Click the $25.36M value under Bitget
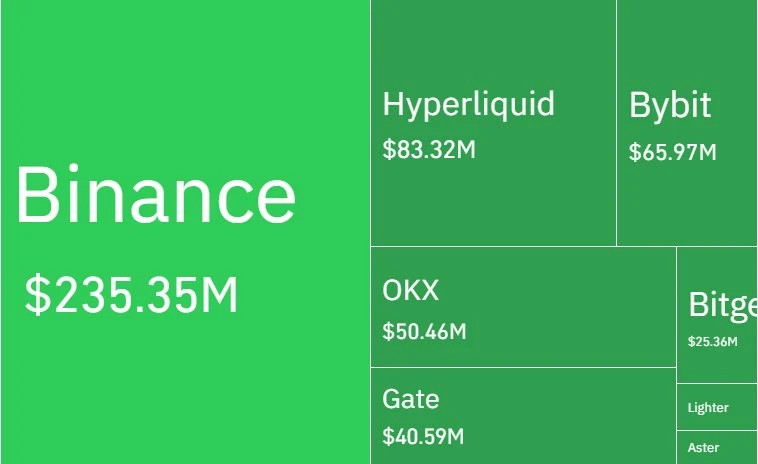 [713, 342]
